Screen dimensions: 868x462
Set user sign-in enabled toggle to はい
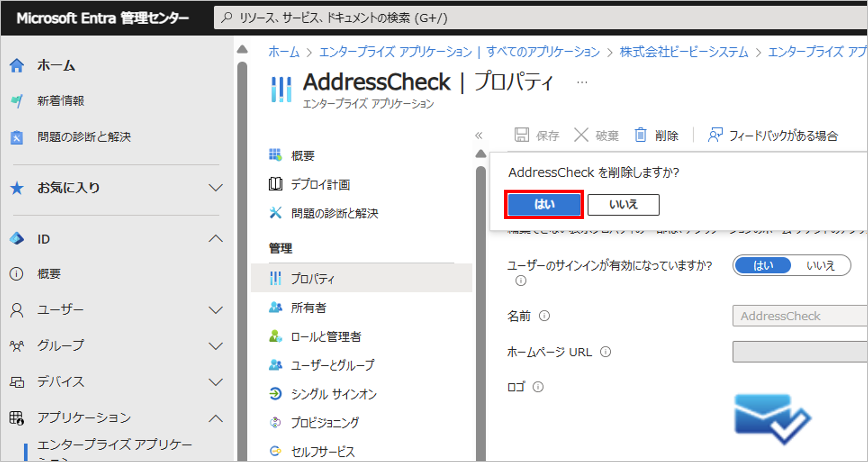click(x=763, y=266)
